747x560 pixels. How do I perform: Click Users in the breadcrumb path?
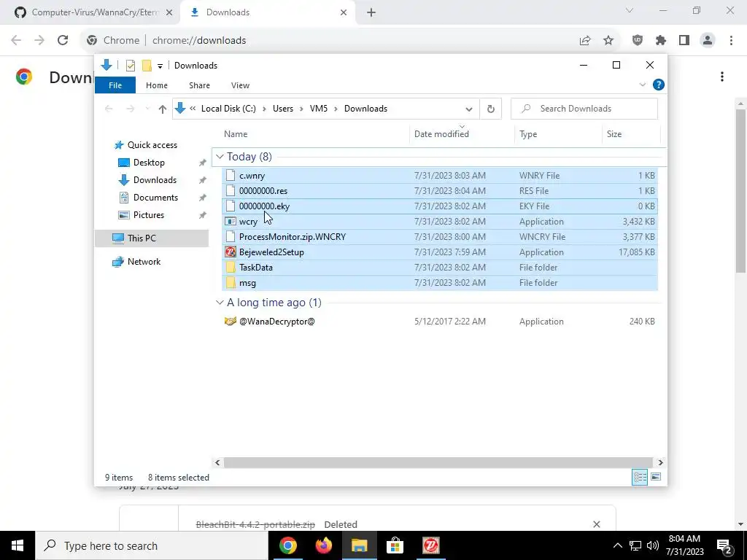coord(283,109)
